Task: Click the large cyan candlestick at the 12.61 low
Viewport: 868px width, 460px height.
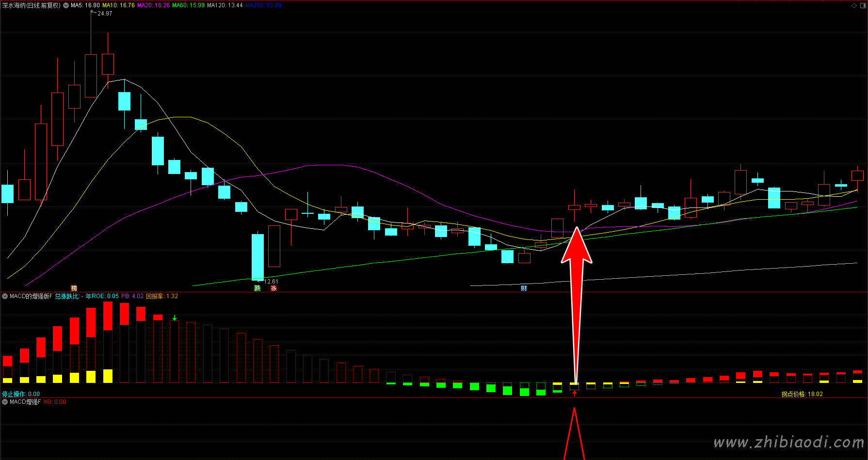Action: click(257, 257)
